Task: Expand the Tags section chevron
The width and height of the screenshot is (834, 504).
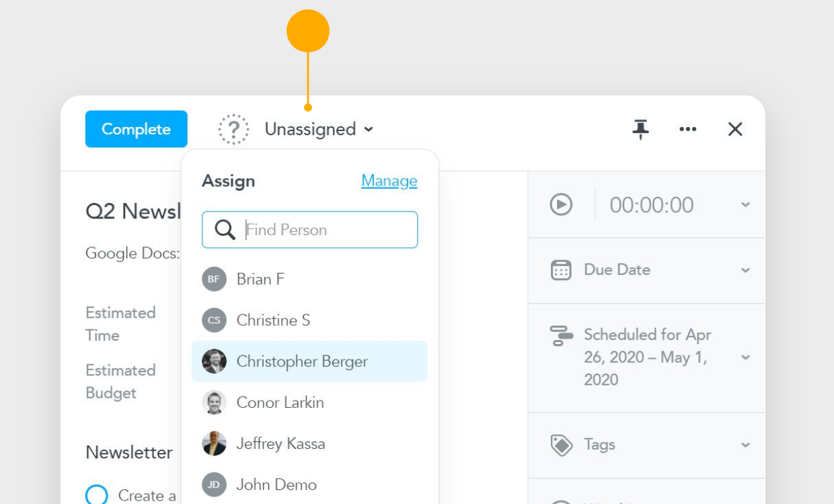Action: [x=745, y=444]
